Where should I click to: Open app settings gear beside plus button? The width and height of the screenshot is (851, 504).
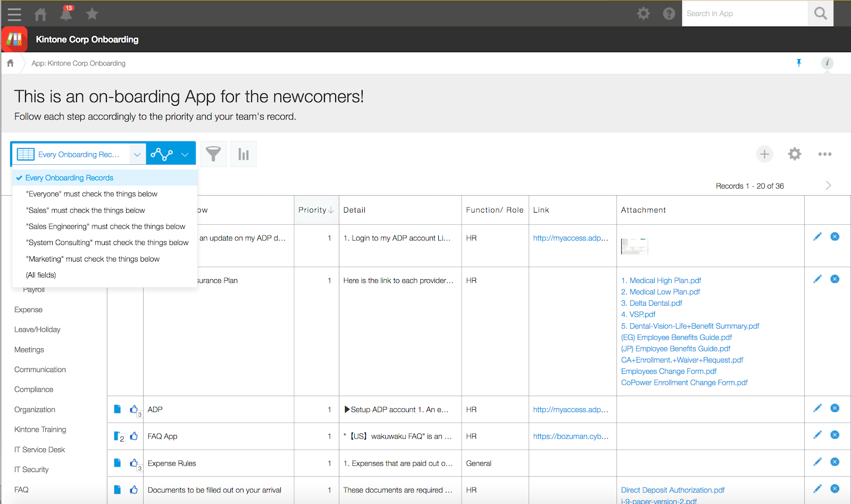(x=795, y=154)
